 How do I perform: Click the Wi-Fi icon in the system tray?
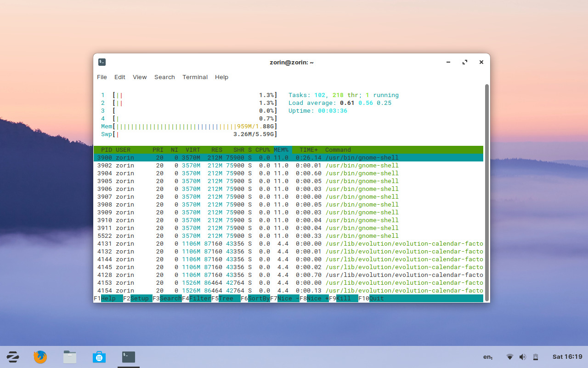(509, 356)
